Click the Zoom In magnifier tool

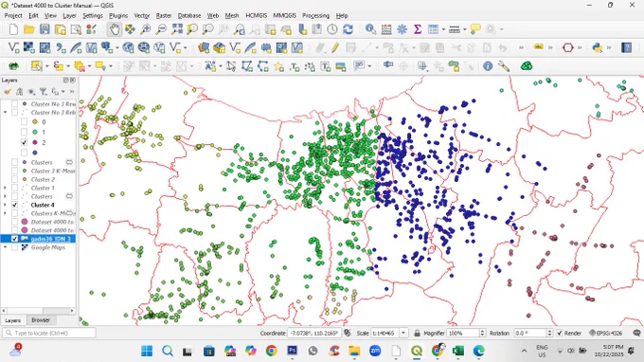point(146,29)
